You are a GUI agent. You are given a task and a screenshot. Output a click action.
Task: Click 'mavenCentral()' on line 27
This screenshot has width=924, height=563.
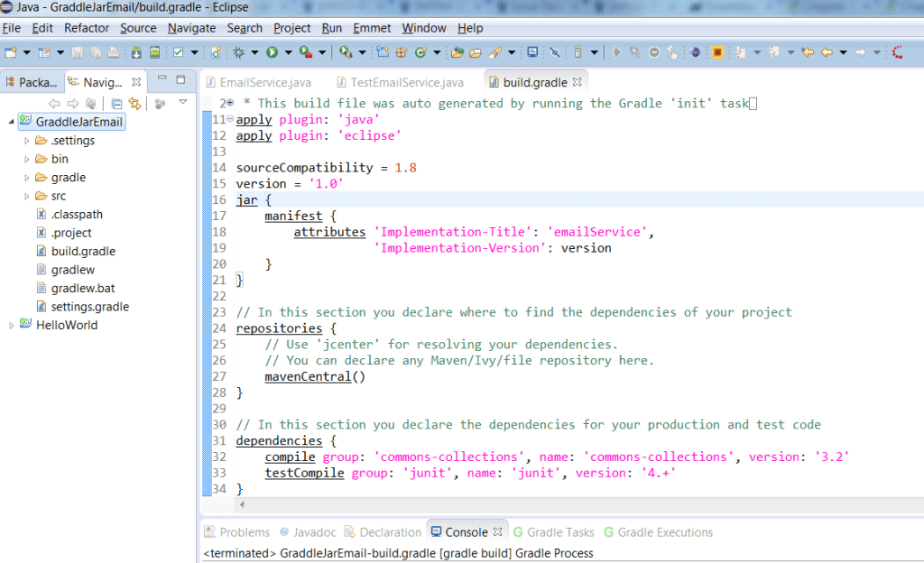315,376
